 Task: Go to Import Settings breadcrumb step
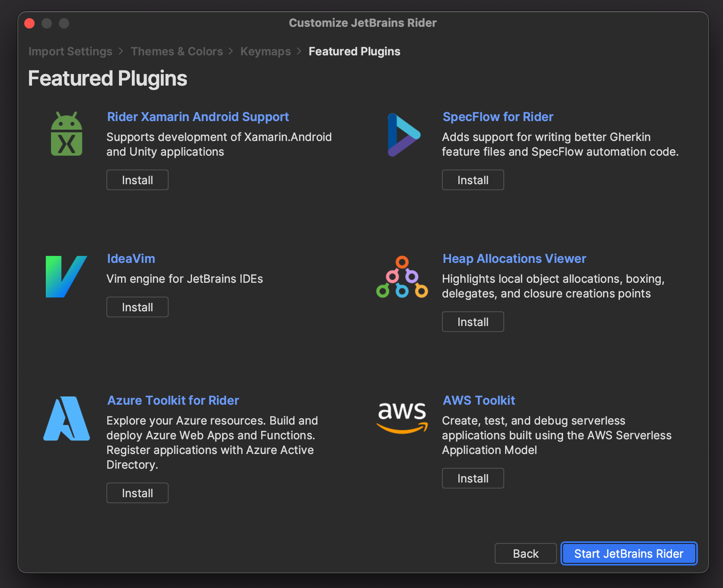click(x=70, y=51)
